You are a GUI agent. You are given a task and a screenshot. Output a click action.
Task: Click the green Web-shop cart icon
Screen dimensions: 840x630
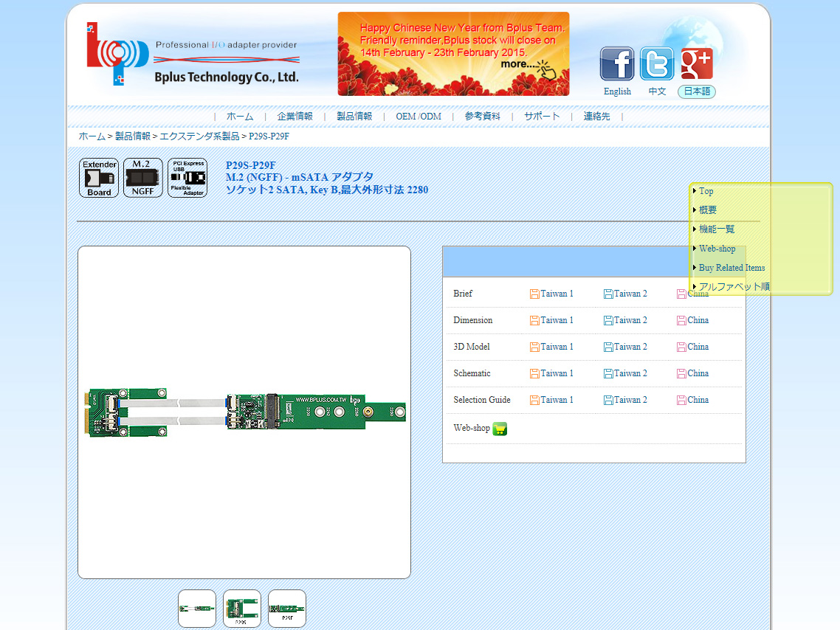500,429
